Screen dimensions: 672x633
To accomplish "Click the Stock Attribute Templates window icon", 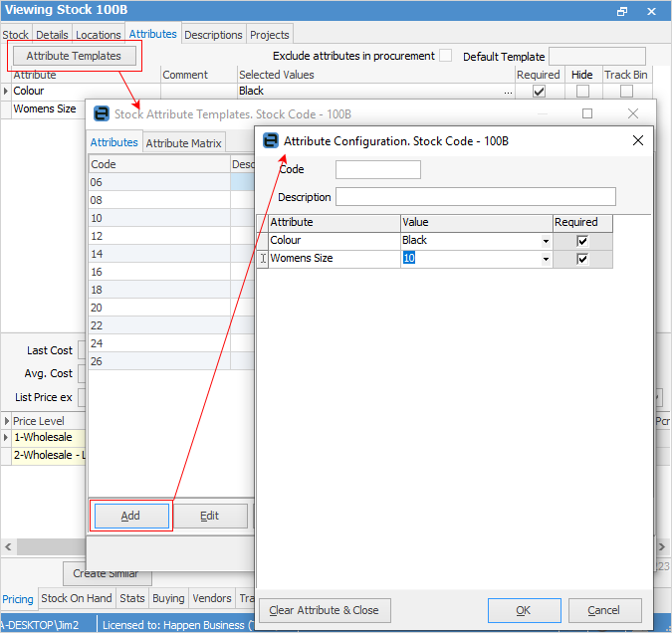I will (101, 113).
